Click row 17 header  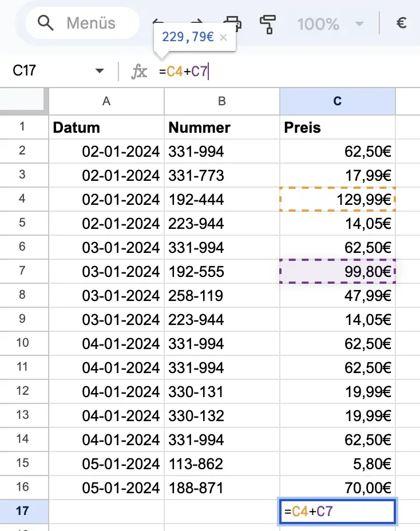pyautogui.click(x=24, y=511)
